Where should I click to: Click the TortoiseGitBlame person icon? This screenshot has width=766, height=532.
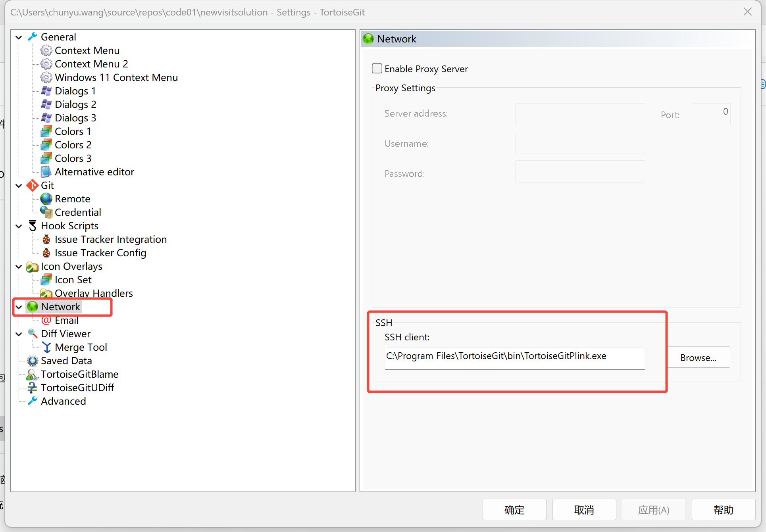[33, 374]
